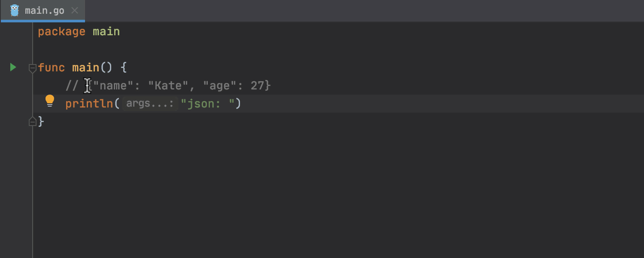Close the main.go tab
This screenshot has height=258, width=644.
pos(75,10)
